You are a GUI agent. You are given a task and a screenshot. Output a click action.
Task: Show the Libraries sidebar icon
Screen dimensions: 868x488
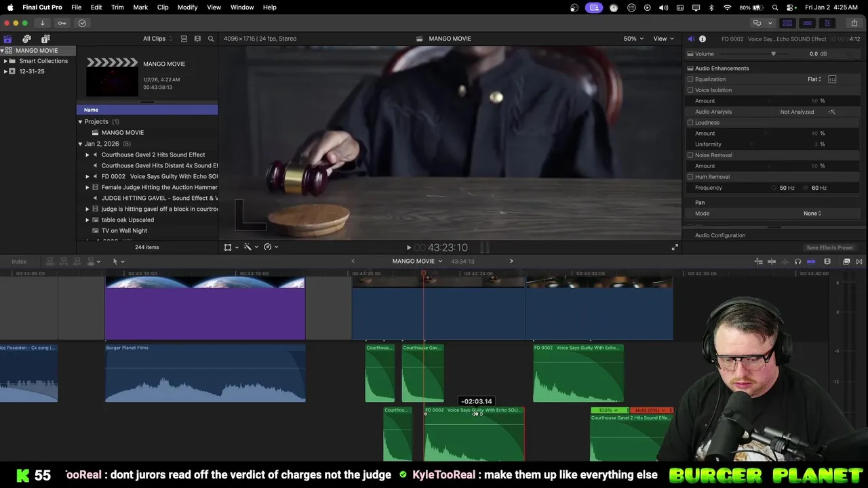click(x=7, y=39)
